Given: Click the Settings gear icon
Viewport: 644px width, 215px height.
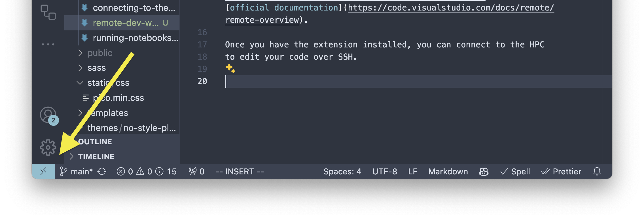Looking at the screenshot, I should pyautogui.click(x=48, y=147).
